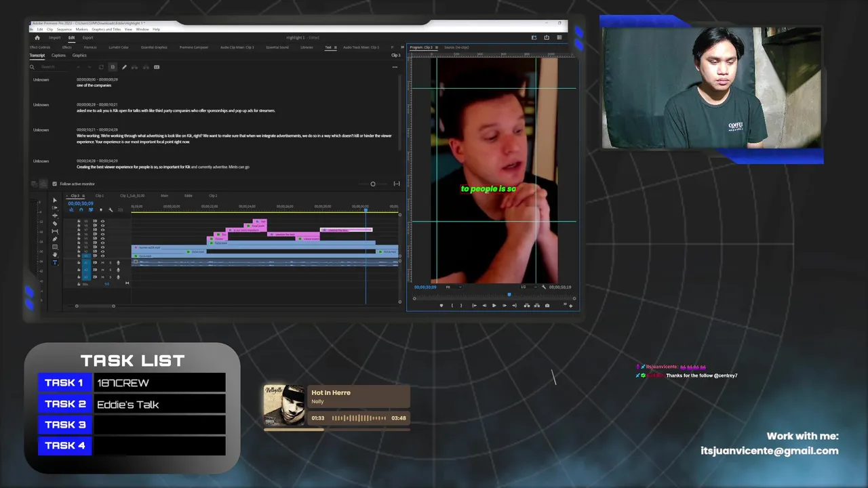Click the pencil edit icon in Transcript toolbar

[124, 67]
